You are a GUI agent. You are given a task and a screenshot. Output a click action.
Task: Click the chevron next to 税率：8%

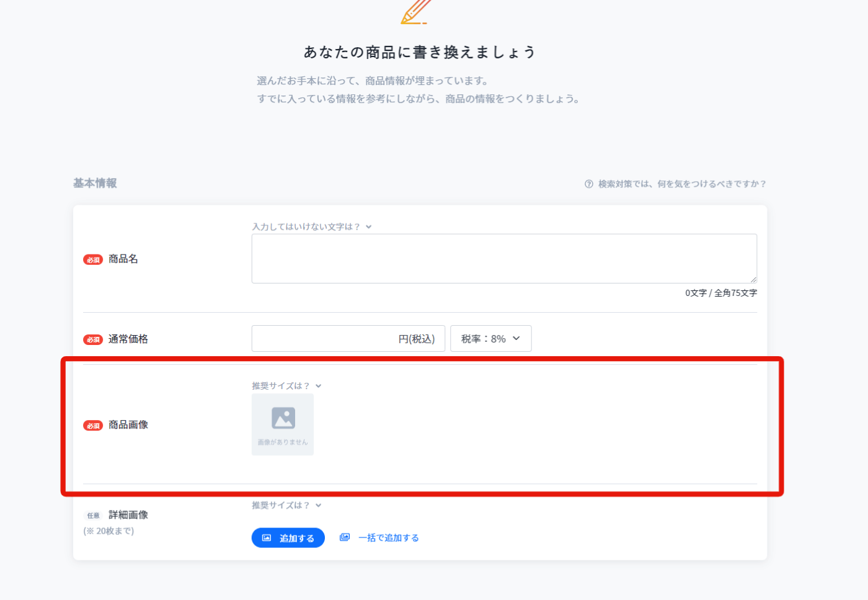pos(516,338)
